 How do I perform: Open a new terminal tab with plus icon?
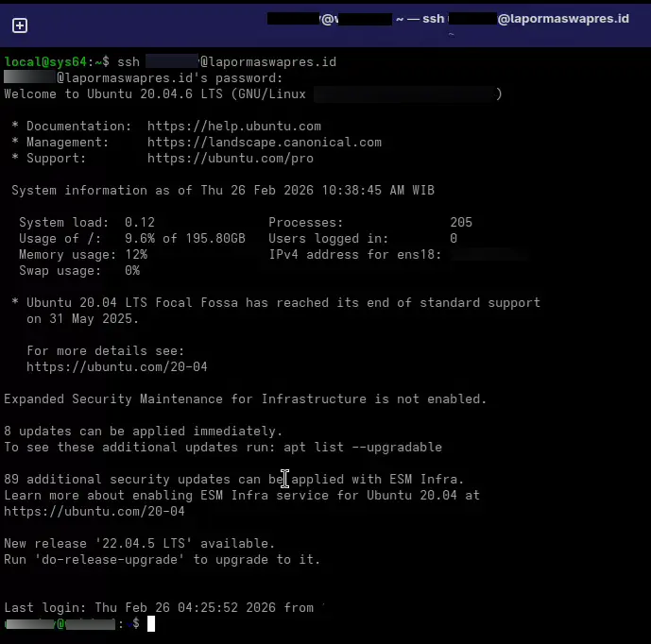pyautogui.click(x=20, y=25)
